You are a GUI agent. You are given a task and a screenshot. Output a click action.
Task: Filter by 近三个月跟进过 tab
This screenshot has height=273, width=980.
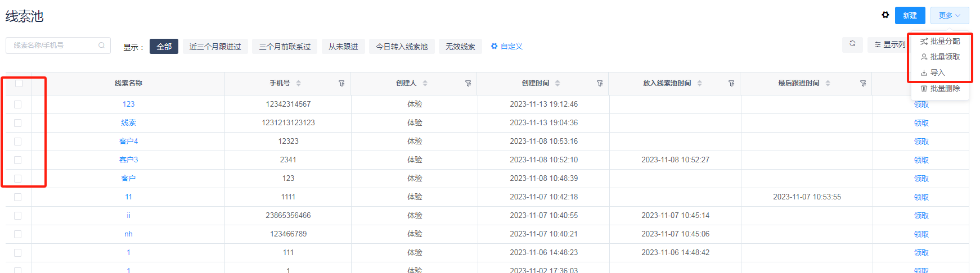tap(215, 47)
